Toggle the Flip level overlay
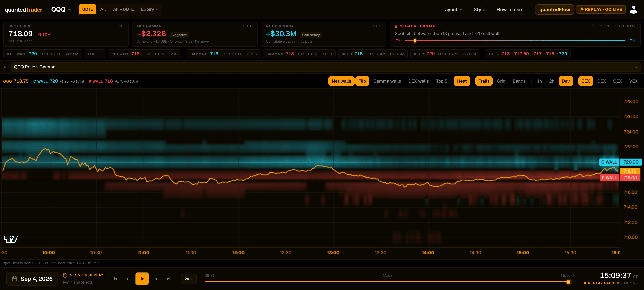Viewport: 644px width, 290px height. [x=362, y=81]
